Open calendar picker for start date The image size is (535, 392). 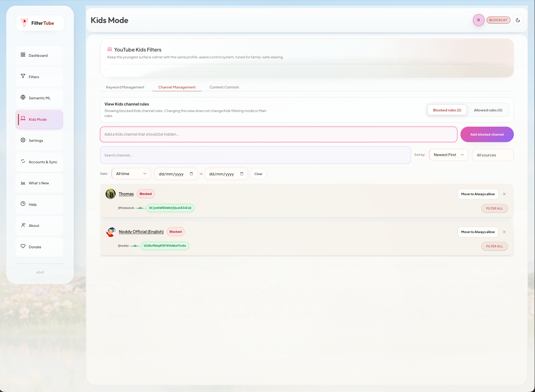pyautogui.click(x=191, y=174)
